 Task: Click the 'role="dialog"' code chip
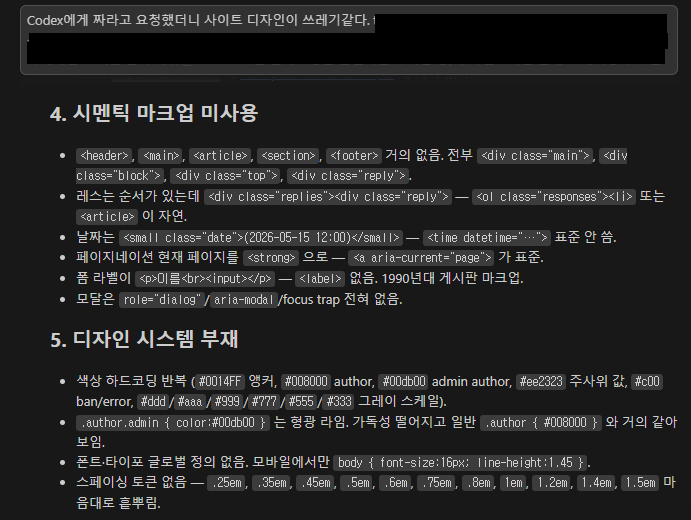pyautogui.click(x=162, y=300)
